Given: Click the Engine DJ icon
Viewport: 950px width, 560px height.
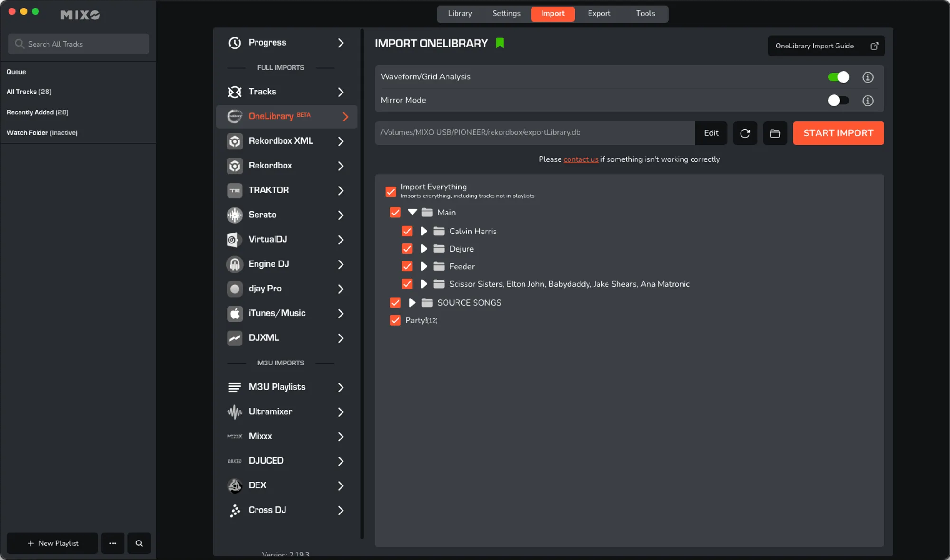Looking at the screenshot, I should click(235, 264).
